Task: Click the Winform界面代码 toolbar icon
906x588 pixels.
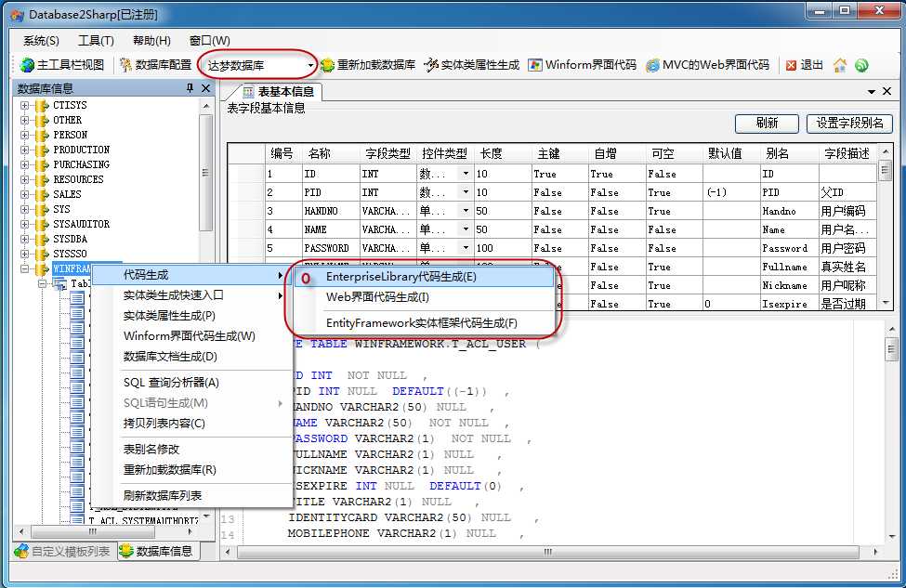Action: 535,65
